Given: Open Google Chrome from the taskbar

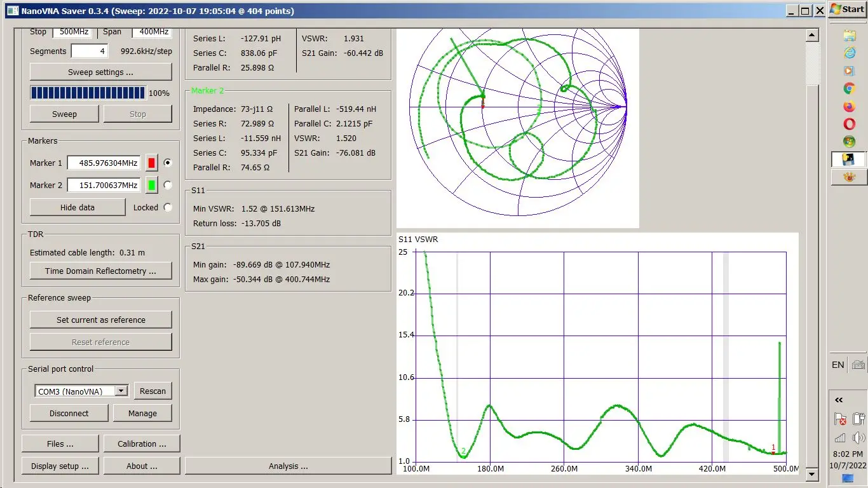Looking at the screenshot, I should [x=848, y=88].
